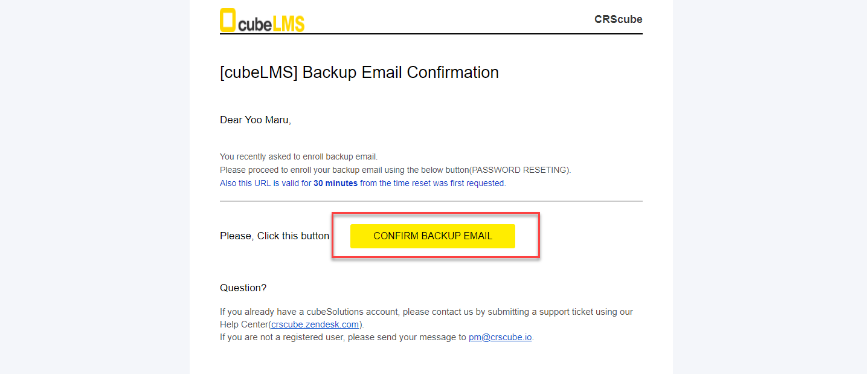
Task: Click the "You recently asked to enroll" line
Action: pos(298,157)
